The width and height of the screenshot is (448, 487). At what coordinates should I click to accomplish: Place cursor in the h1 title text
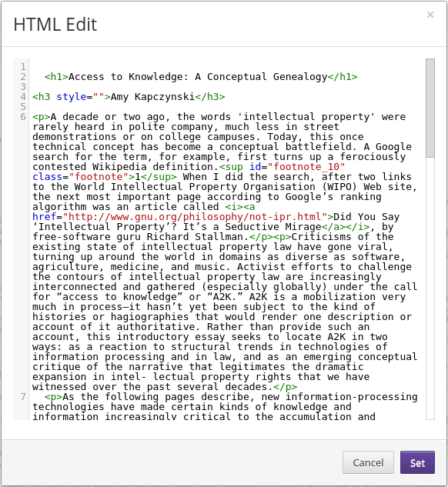click(198, 77)
